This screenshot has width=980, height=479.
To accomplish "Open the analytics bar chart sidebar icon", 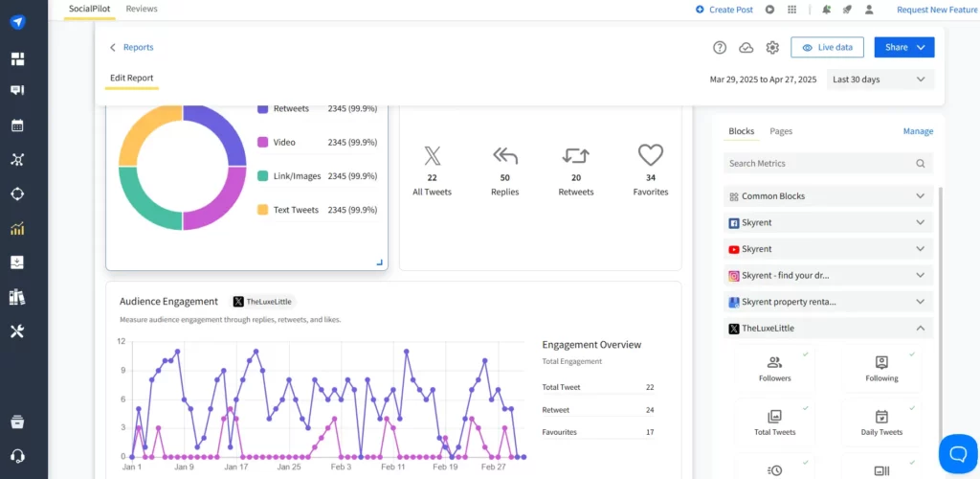I will click(x=17, y=228).
